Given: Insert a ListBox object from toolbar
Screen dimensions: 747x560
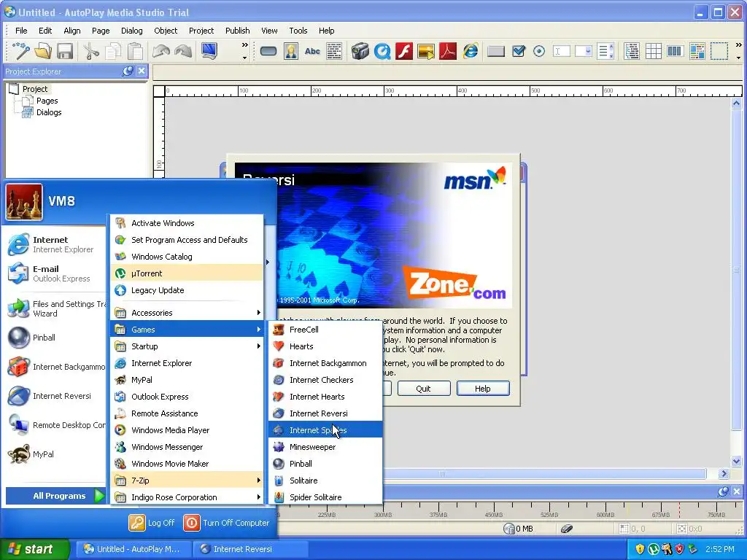Looking at the screenshot, I should (x=605, y=51).
